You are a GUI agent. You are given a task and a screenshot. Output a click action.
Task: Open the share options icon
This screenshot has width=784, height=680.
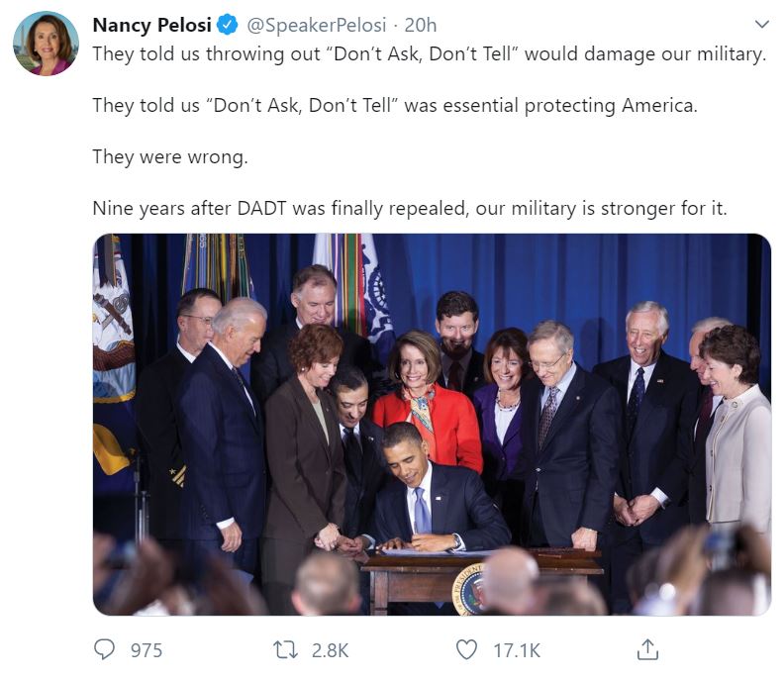coord(647,649)
